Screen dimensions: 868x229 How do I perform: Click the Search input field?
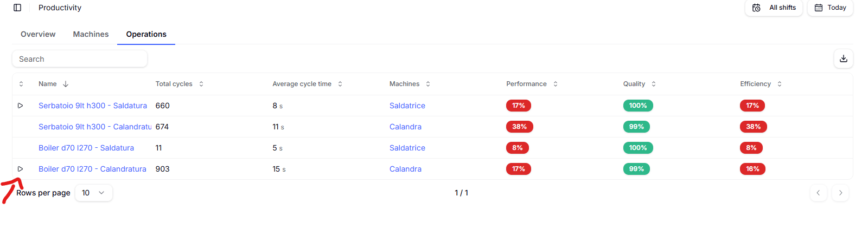80,59
